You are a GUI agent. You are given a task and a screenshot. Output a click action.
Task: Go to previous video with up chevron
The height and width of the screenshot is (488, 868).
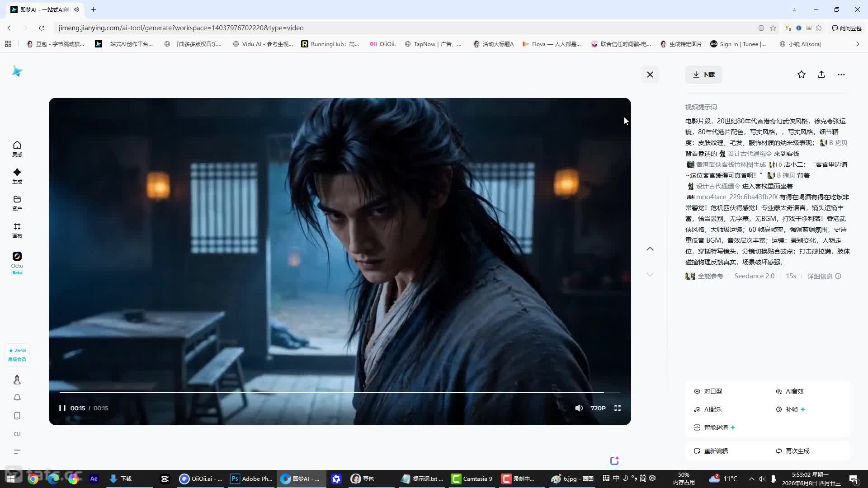click(650, 249)
